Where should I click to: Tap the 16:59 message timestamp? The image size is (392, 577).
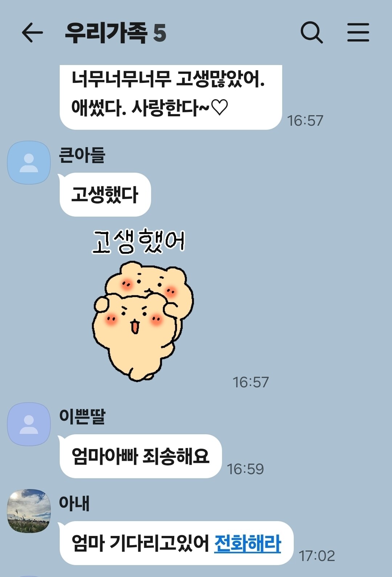(x=245, y=469)
